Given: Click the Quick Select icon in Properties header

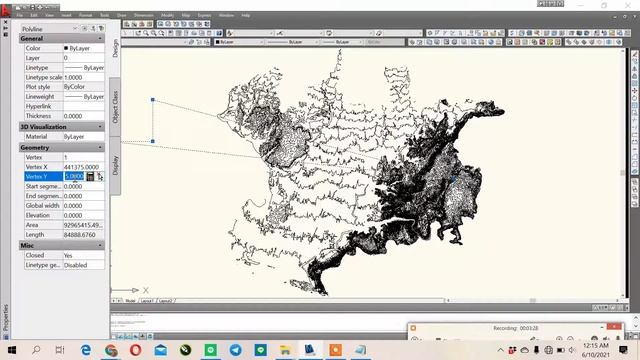Looking at the screenshot, I should [100, 29].
